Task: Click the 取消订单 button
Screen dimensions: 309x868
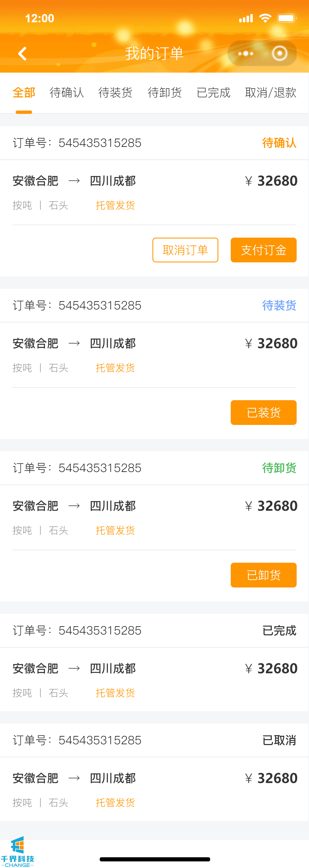Action: 185,250
